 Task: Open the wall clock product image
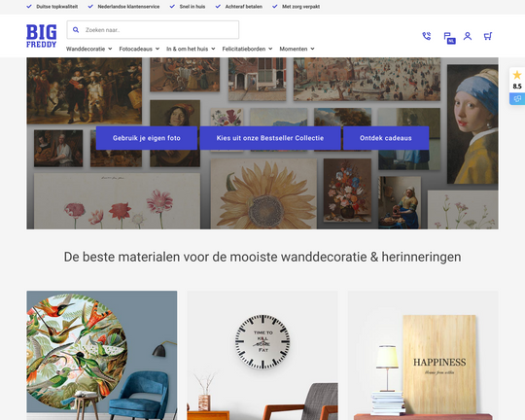pos(262,355)
